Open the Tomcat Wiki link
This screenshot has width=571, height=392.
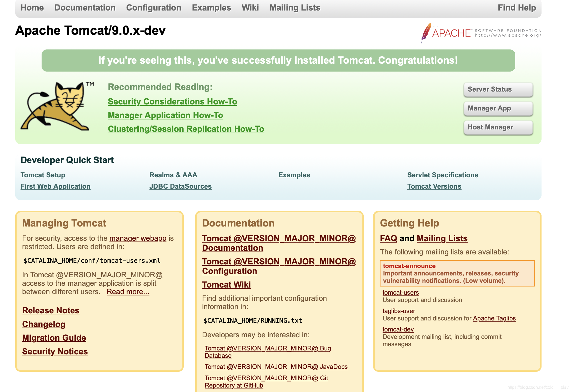[227, 285]
